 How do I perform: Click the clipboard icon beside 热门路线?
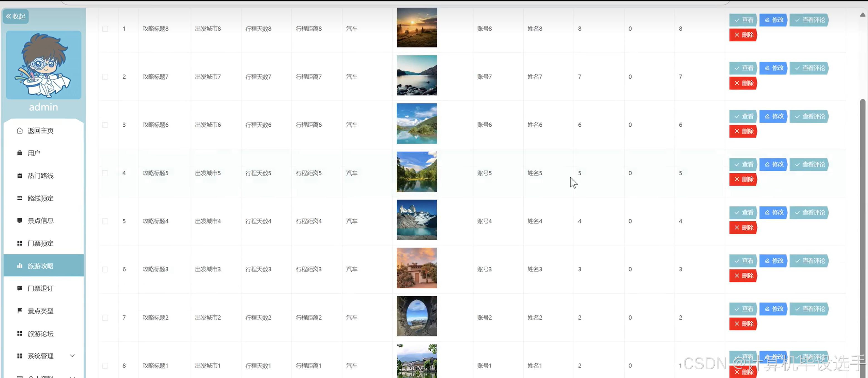19,176
